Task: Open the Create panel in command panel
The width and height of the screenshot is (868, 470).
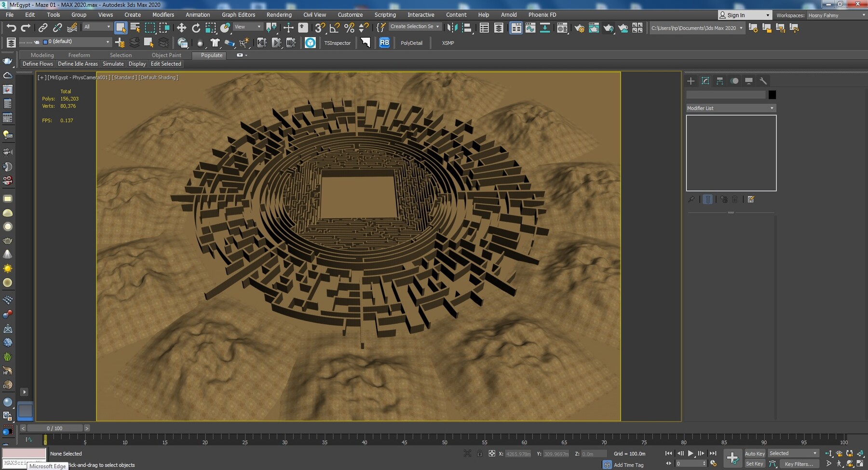Action: (x=691, y=81)
